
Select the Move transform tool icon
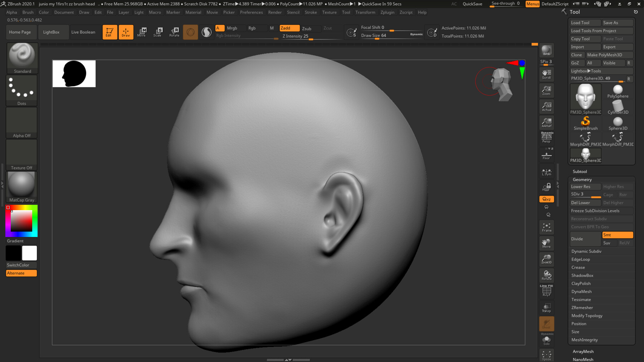click(x=142, y=32)
